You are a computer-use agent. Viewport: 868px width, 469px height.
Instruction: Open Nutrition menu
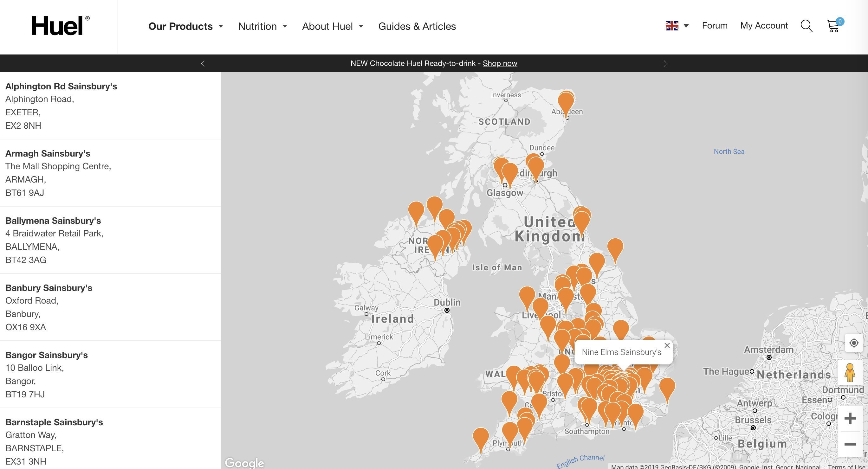(x=257, y=26)
